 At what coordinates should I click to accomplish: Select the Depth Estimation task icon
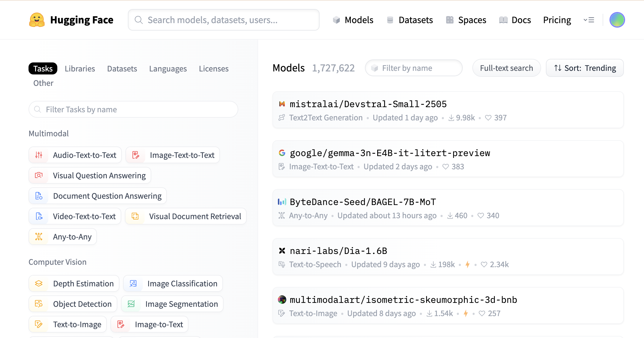(39, 283)
